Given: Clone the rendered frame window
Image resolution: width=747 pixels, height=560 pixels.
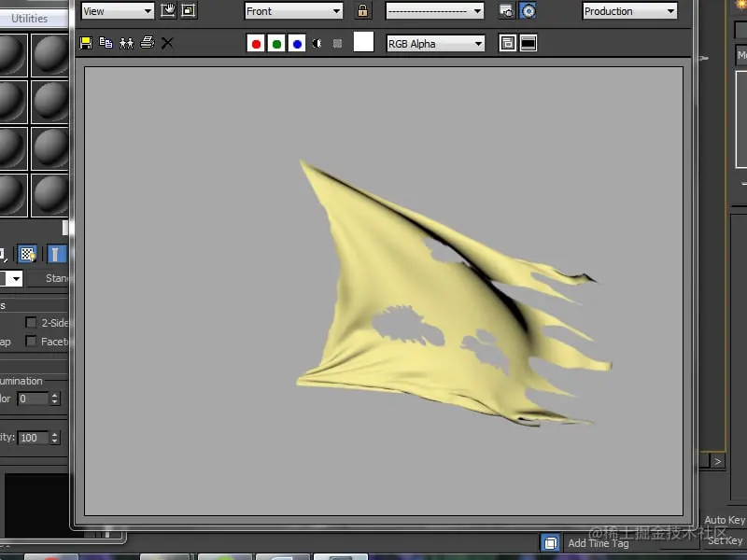Looking at the screenshot, I should [x=126, y=43].
